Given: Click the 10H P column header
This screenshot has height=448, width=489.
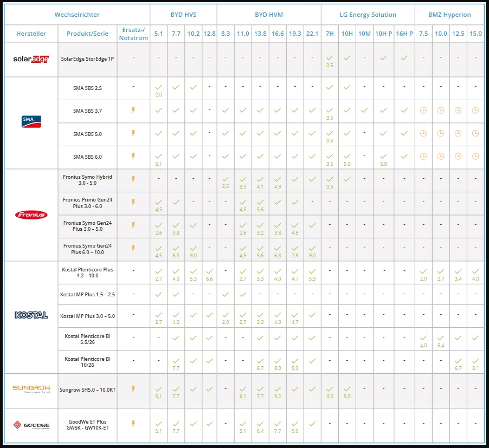Looking at the screenshot, I should coord(383,34).
